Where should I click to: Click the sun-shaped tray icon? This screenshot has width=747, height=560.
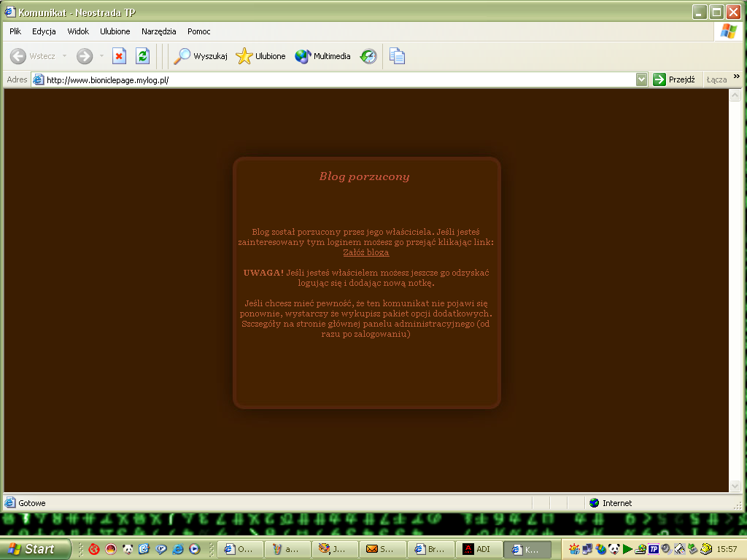click(575, 549)
